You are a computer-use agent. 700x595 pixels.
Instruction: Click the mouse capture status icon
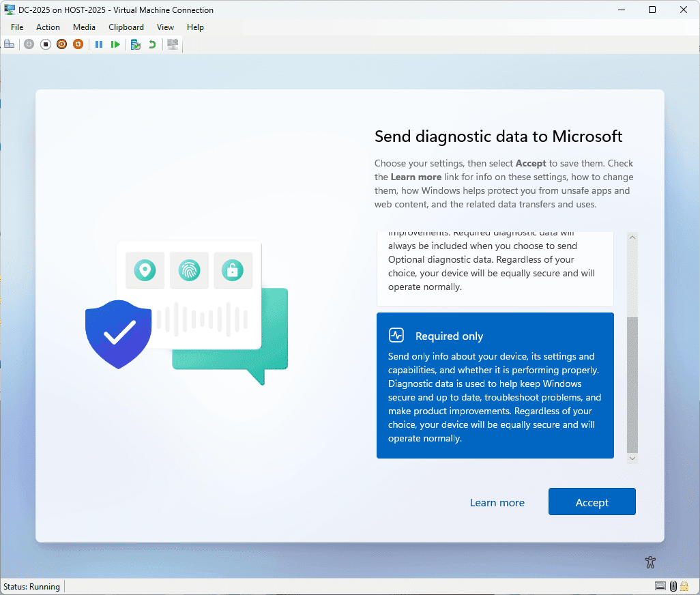pos(672,586)
